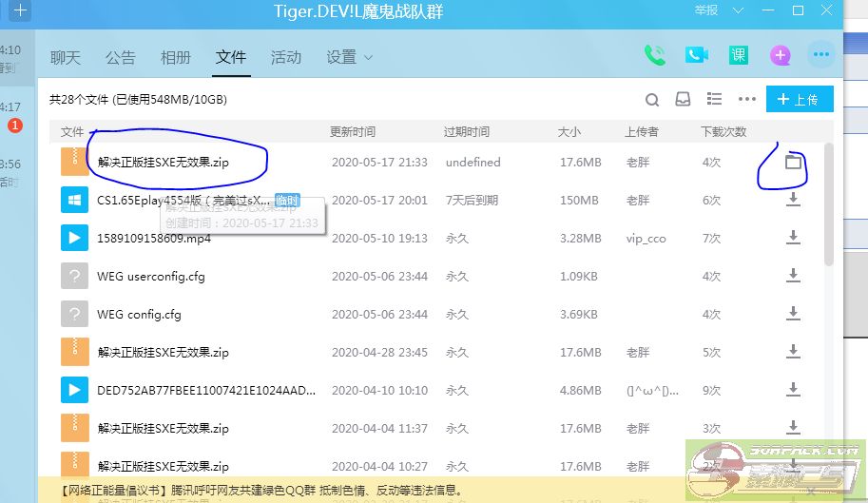Start a group voice call
Viewport: 868px width, 503px height.
click(x=655, y=55)
